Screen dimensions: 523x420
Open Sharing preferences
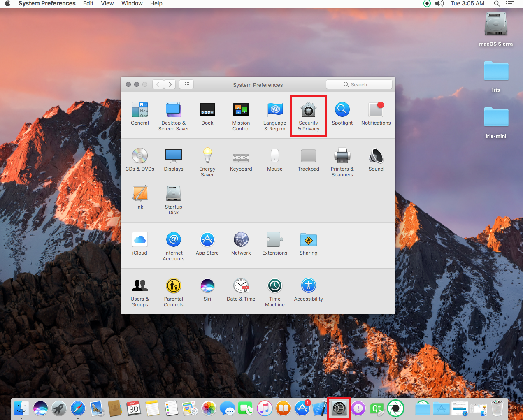[x=309, y=244]
